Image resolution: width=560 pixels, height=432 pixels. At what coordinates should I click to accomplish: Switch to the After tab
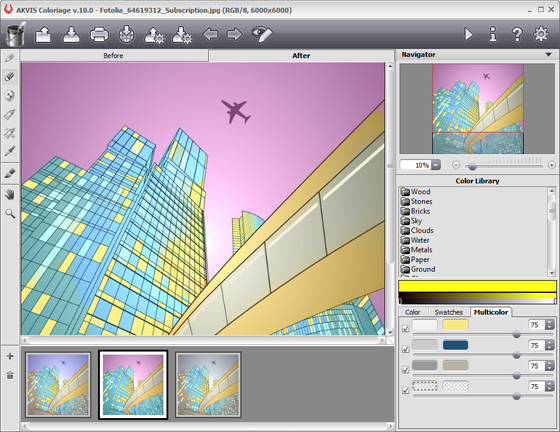click(x=301, y=56)
